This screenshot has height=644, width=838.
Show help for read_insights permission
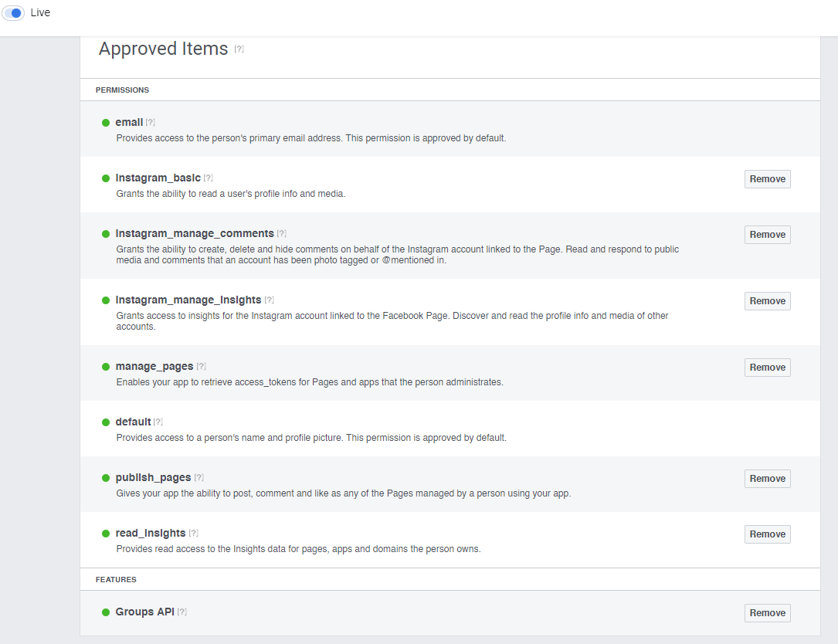(193, 534)
